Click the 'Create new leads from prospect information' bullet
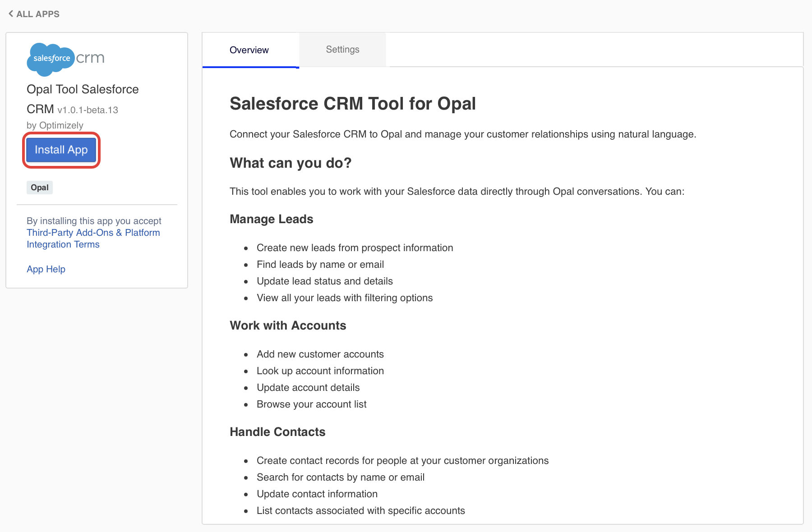 [355, 248]
